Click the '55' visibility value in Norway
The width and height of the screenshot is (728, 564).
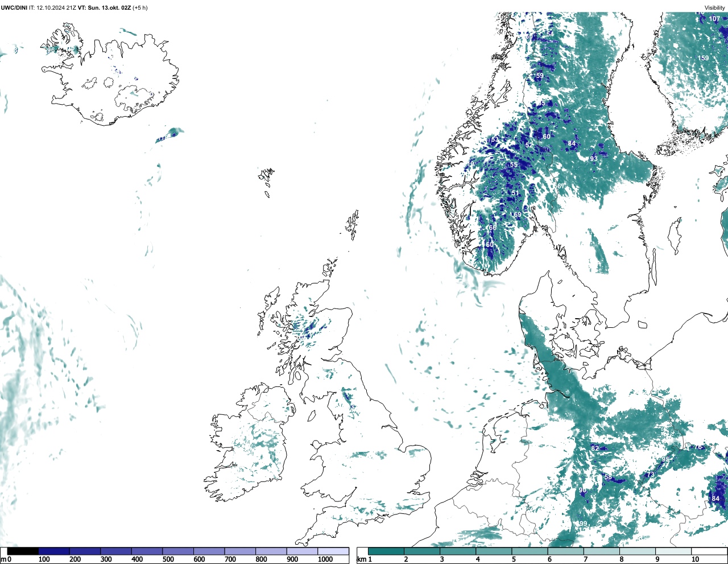(x=514, y=165)
